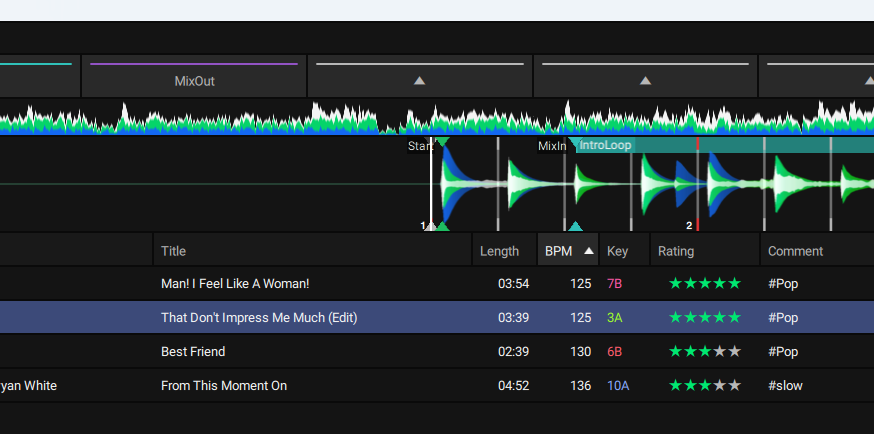Click the empty cue slot right of MixOut
Viewport: 874px width, 434px height.
tap(419, 80)
